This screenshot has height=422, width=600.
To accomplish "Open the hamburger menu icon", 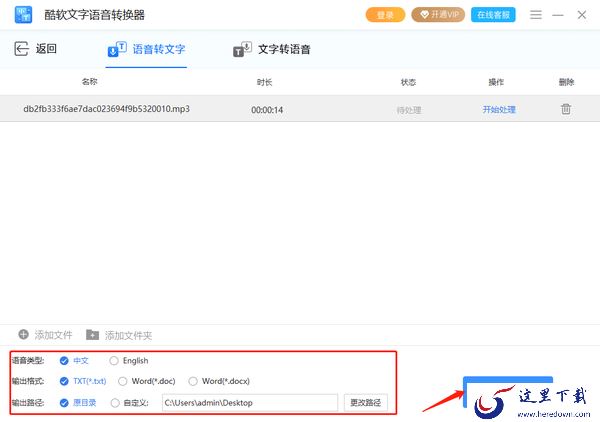I will [x=536, y=15].
